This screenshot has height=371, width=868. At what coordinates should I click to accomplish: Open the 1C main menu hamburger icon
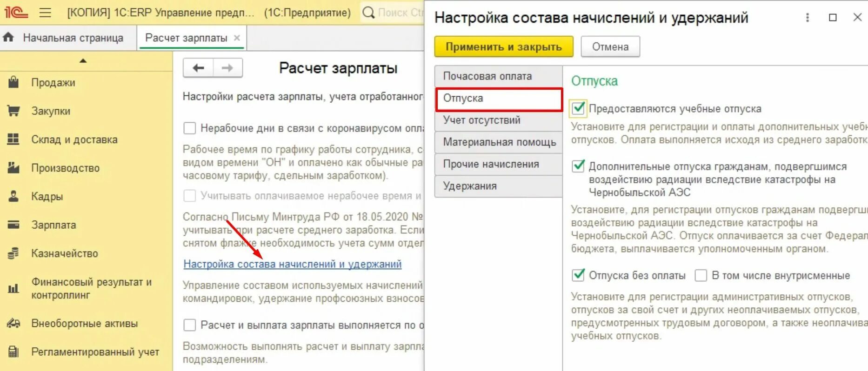(45, 13)
